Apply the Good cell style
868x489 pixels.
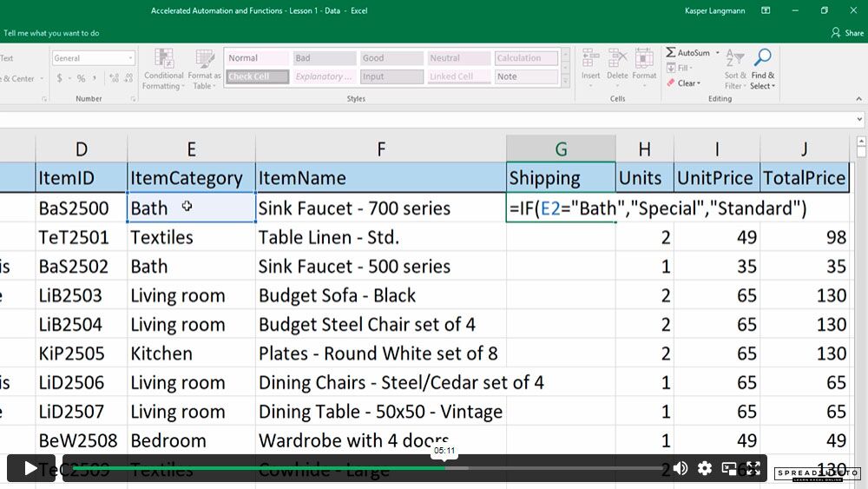click(x=391, y=58)
